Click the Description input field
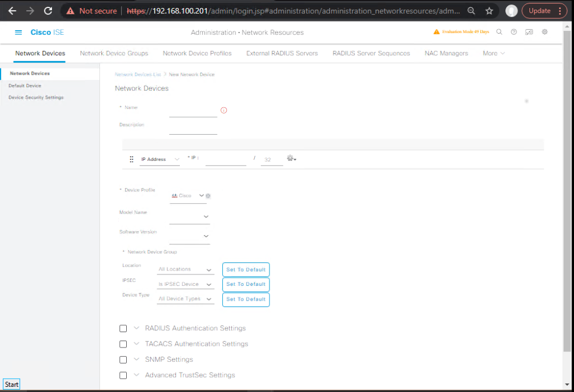Viewport: 574px width, 392px height. [193, 129]
